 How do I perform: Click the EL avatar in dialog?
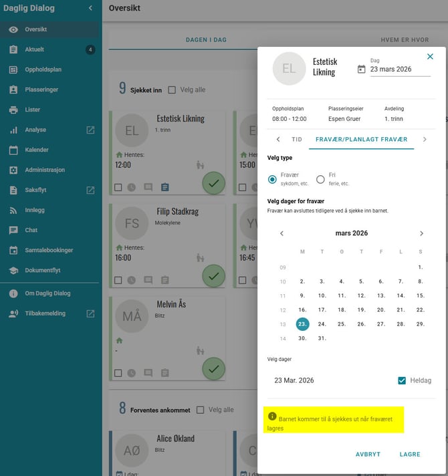click(x=289, y=69)
